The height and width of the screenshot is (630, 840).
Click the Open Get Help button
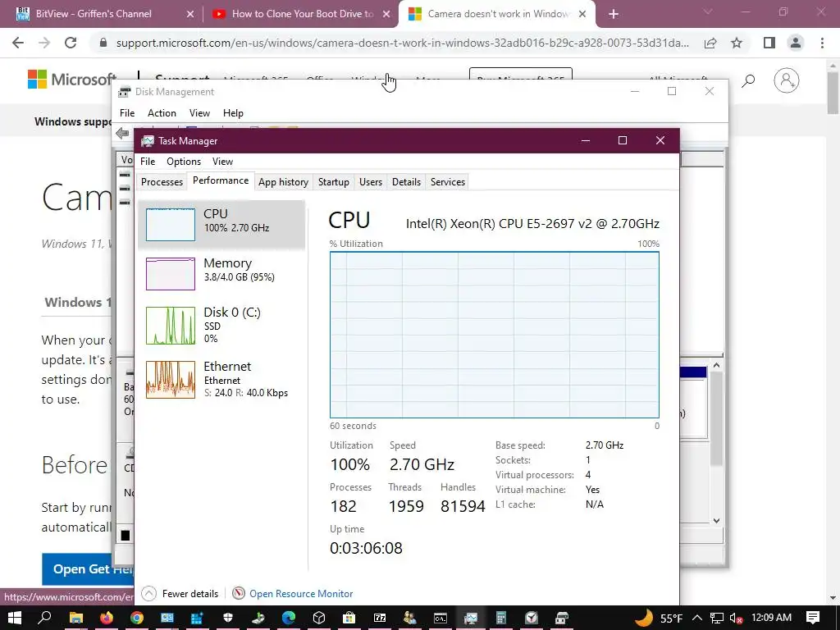coord(88,569)
